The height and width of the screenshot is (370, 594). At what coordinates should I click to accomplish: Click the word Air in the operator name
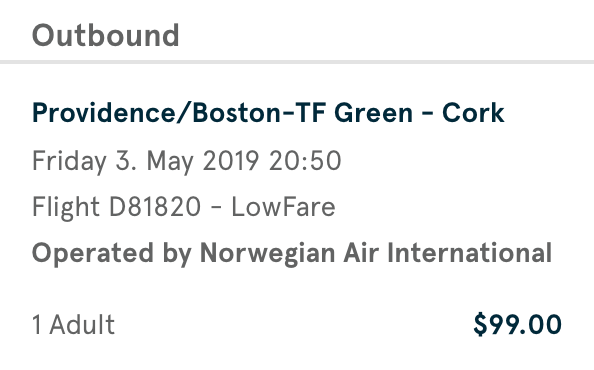[x=361, y=253]
